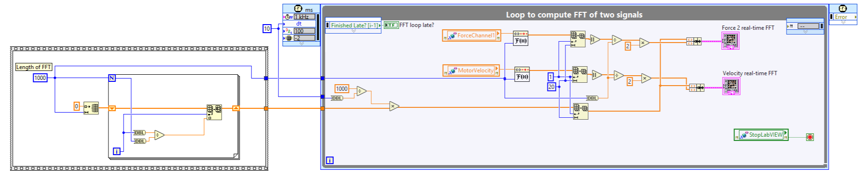Click the processor value -2 field
868x175 pixels.
click(304, 38)
